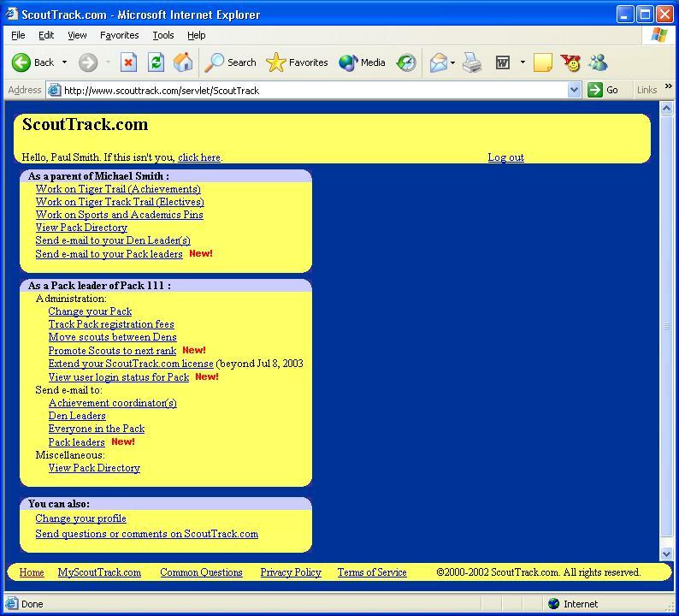Click the scrollbar up arrow

coord(666,108)
